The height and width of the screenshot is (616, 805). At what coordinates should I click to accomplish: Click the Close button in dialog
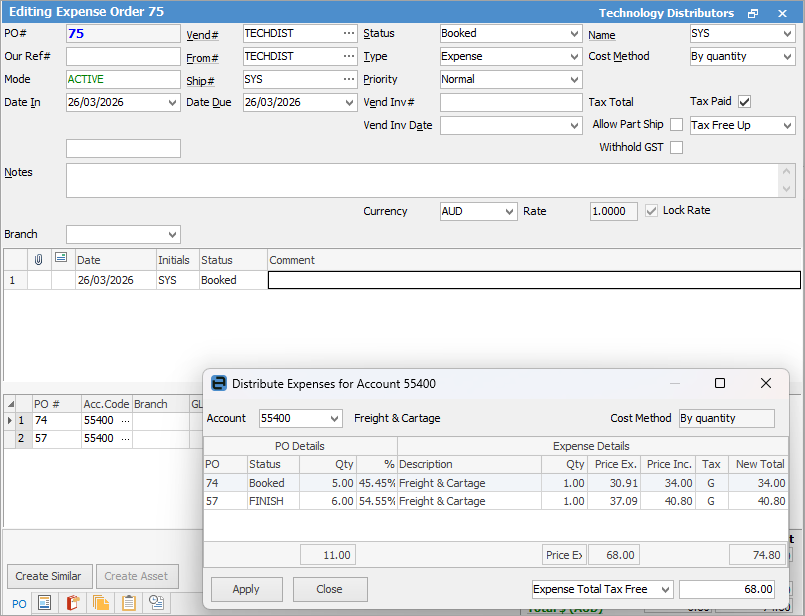tap(330, 590)
